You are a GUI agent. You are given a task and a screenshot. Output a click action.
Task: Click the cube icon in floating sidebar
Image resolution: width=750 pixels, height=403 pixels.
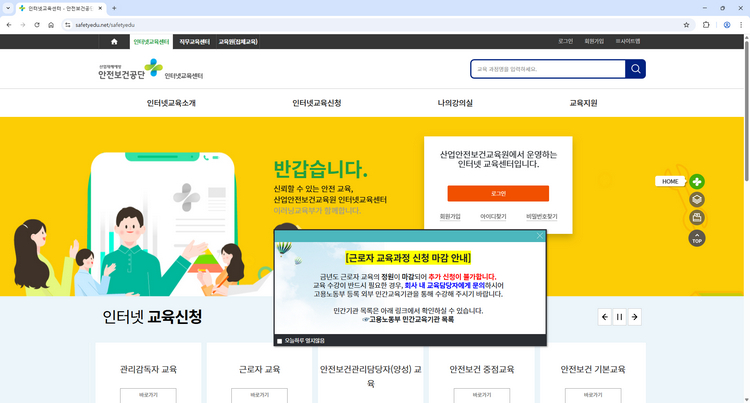pyautogui.click(x=697, y=200)
